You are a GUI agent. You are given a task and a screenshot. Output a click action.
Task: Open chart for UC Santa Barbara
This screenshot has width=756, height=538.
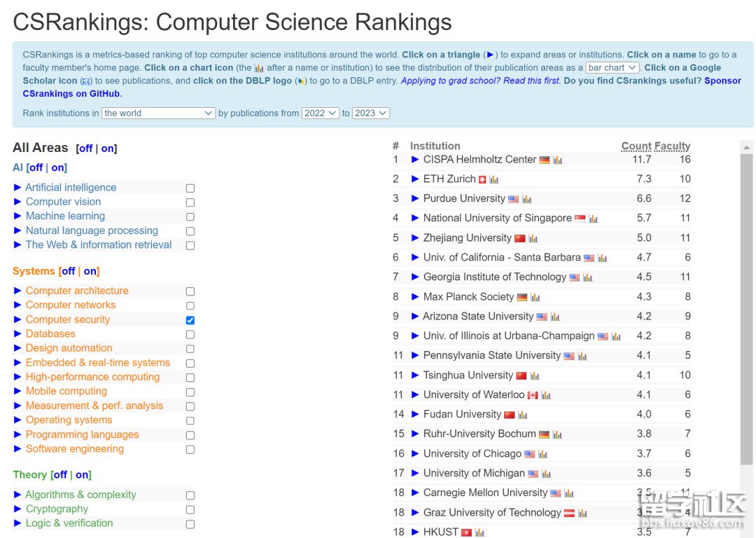[x=602, y=258]
